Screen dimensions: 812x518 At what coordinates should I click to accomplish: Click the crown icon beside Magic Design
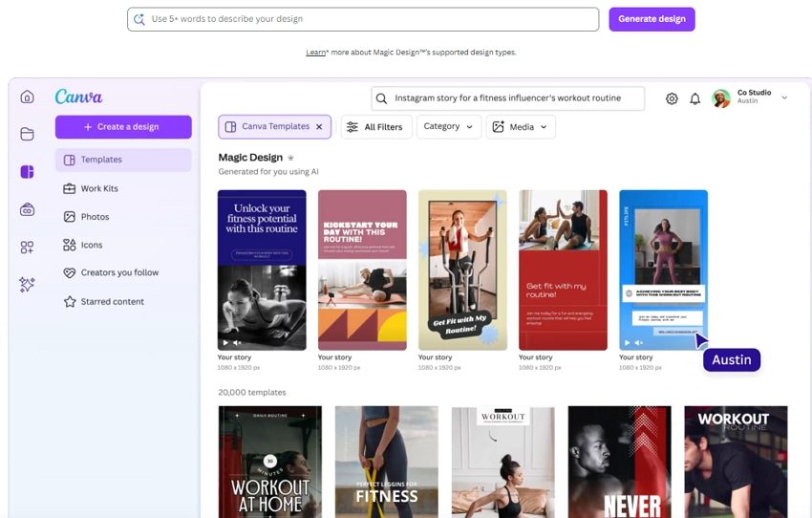tap(290, 158)
